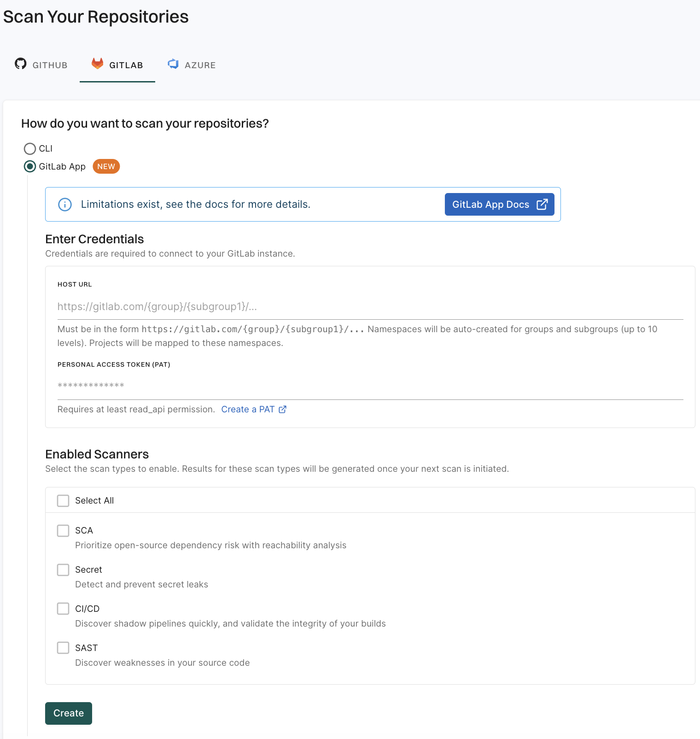Screen dimensions: 700x739
Task: Click 'Limitations exist, see the docs' message
Action: tap(196, 204)
